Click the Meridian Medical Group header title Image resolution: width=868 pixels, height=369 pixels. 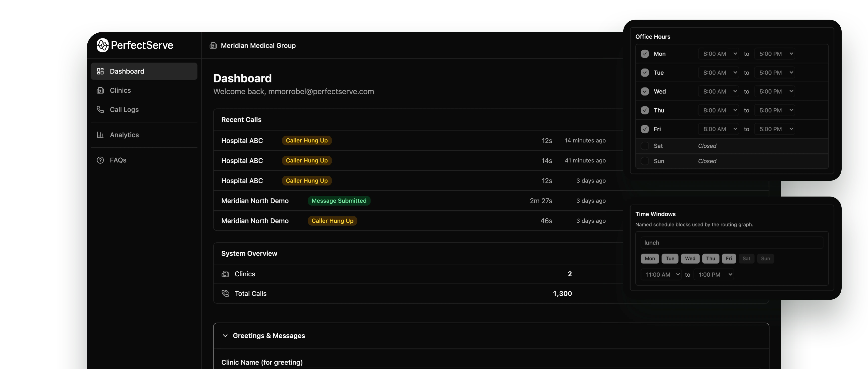click(x=258, y=45)
